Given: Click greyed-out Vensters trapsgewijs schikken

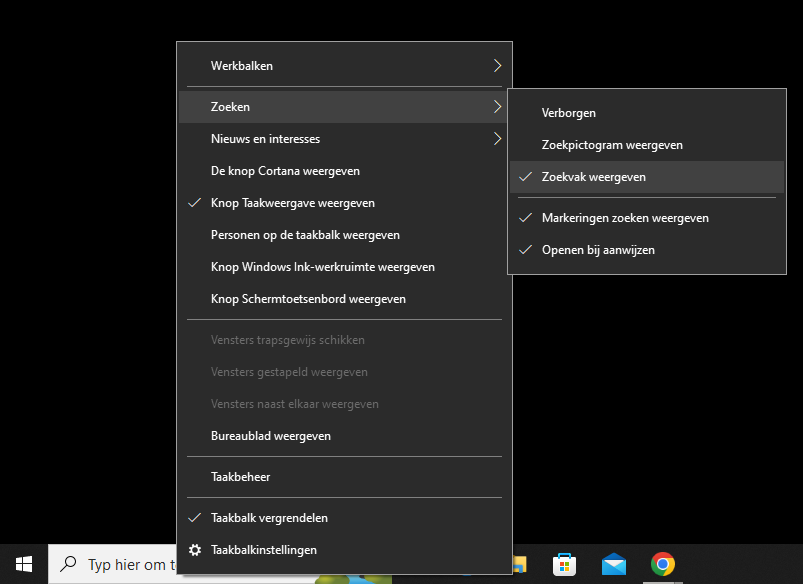Looking at the screenshot, I should coord(344,340).
